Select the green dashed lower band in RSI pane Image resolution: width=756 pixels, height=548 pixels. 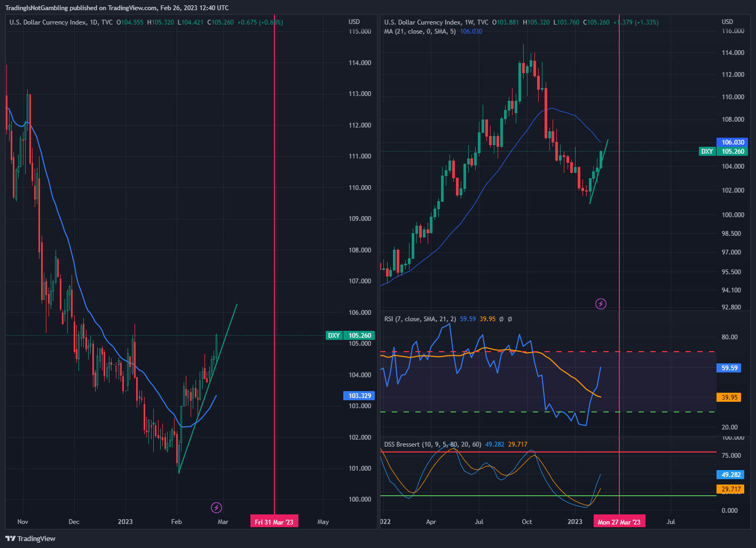coord(548,412)
